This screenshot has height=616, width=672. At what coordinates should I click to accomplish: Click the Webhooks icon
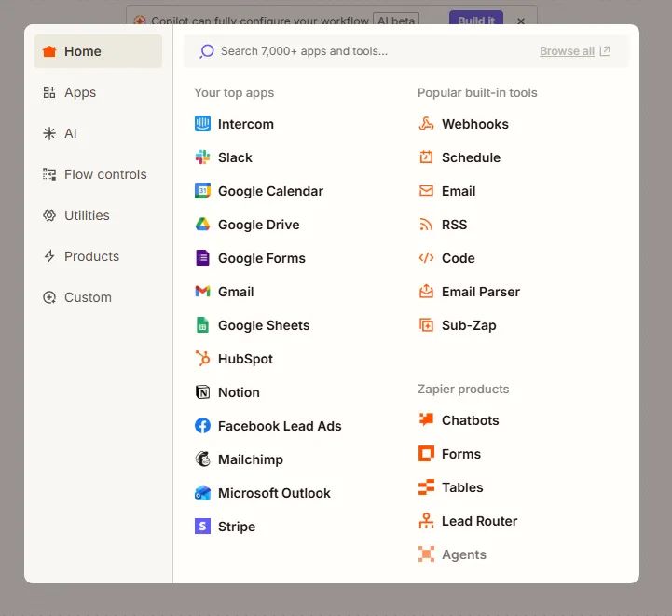(426, 124)
